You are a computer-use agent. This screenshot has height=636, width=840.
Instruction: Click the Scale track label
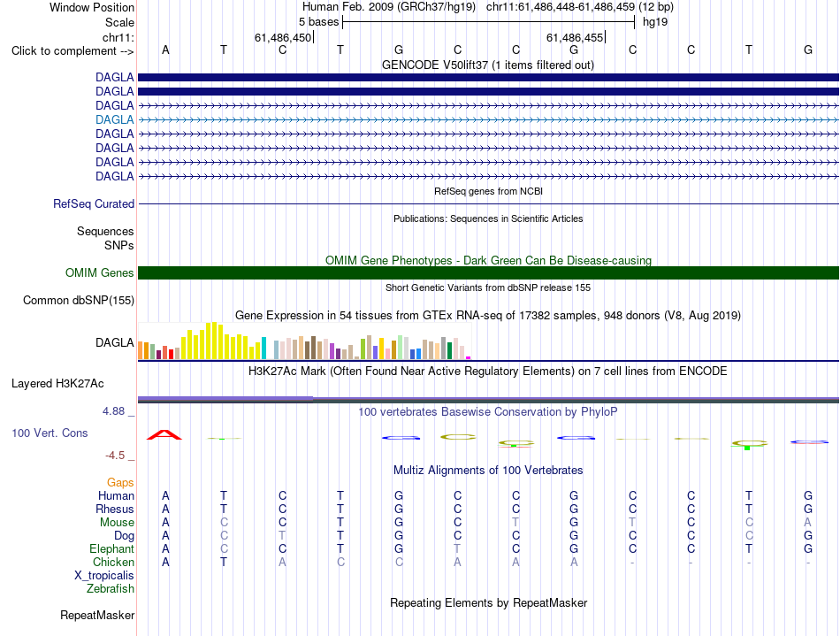tap(119, 22)
